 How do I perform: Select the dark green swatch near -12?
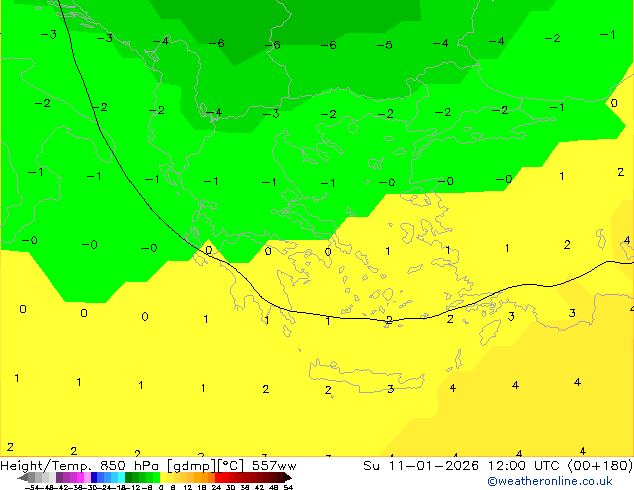coord(129,477)
